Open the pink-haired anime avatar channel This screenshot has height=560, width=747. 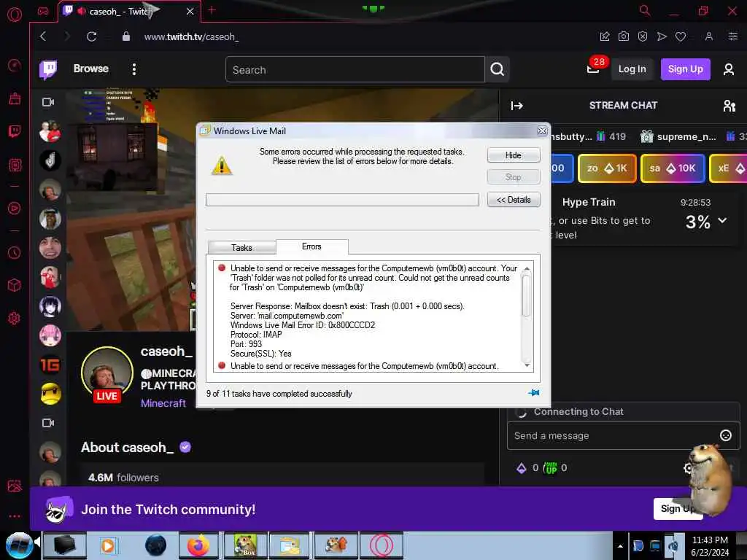[50, 335]
